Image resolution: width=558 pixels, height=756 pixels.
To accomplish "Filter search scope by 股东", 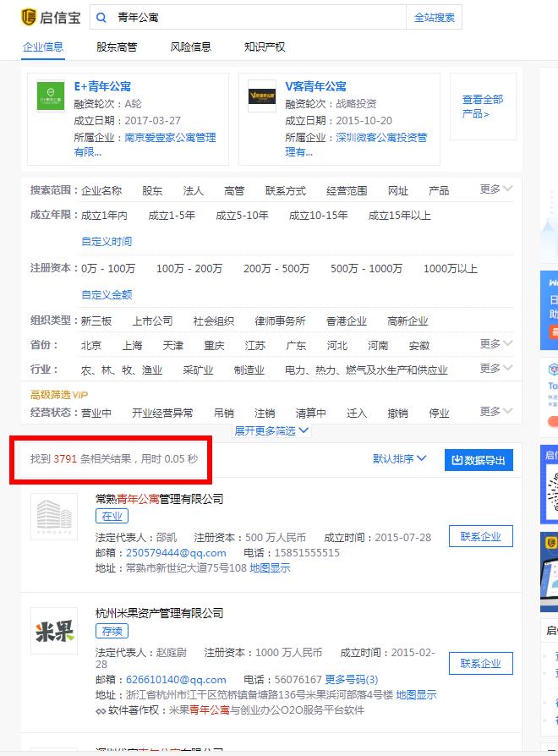I will (x=152, y=190).
